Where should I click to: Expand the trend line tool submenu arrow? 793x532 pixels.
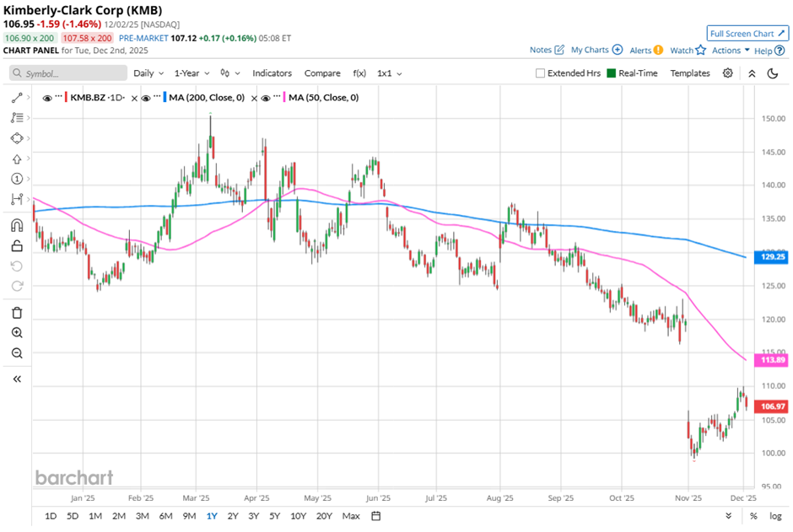click(x=29, y=98)
